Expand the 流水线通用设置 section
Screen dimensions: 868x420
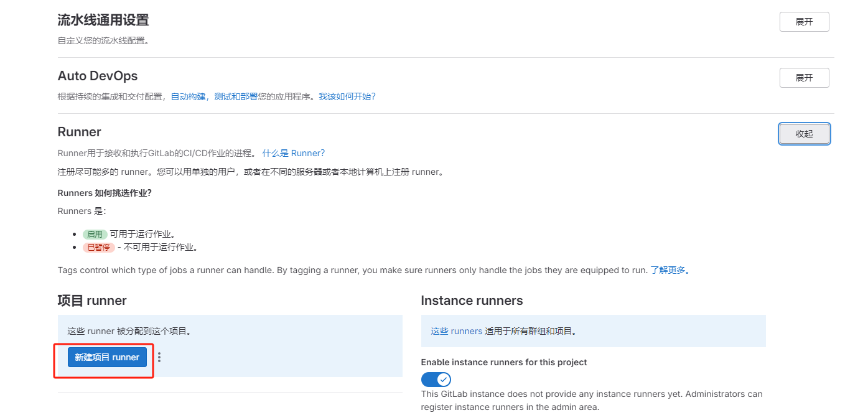tap(804, 21)
